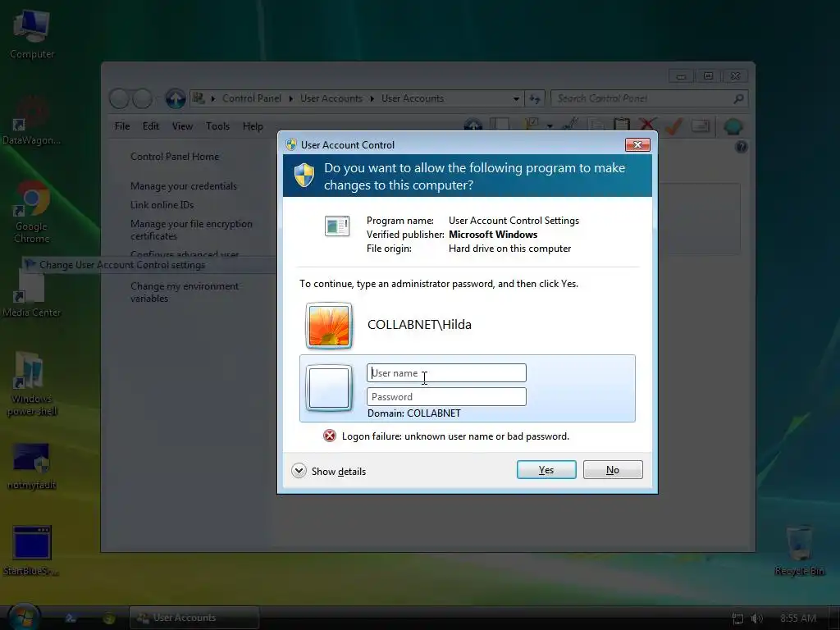Click the Password field
840x630 pixels.
446,397
